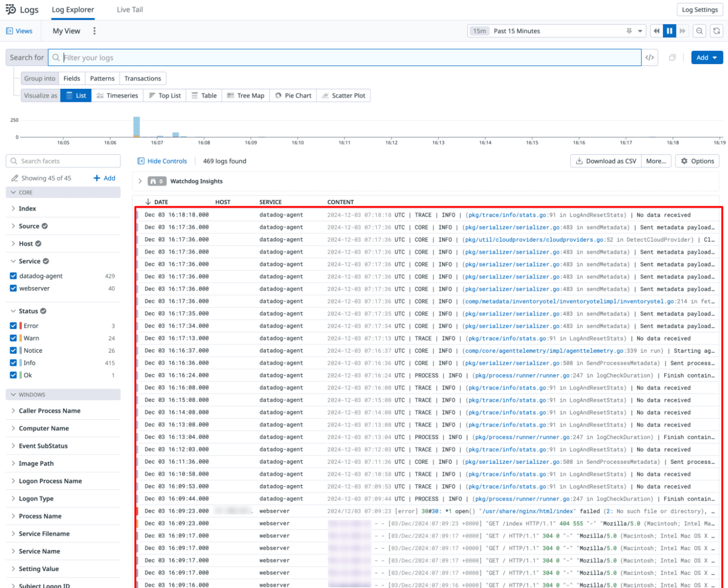Open the My View three-dot menu
Image resolution: width=728 pixels, height=588 pixels.
click(94, 31)
